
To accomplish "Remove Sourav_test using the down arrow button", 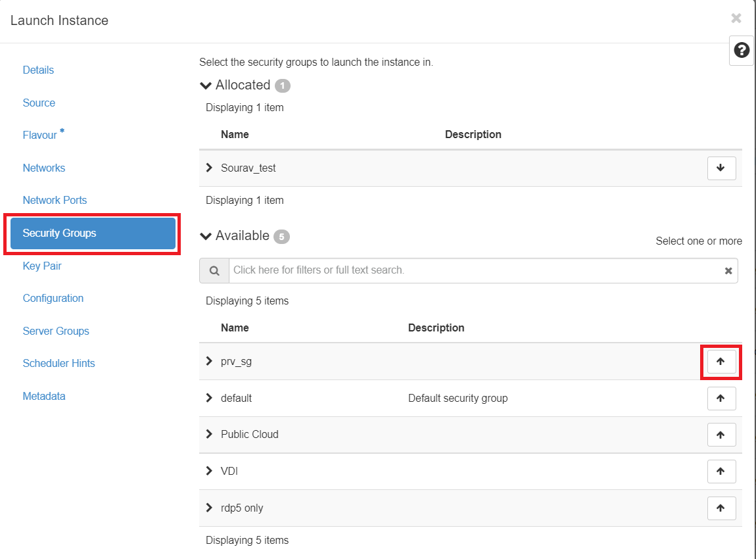I will click(721, 168).
